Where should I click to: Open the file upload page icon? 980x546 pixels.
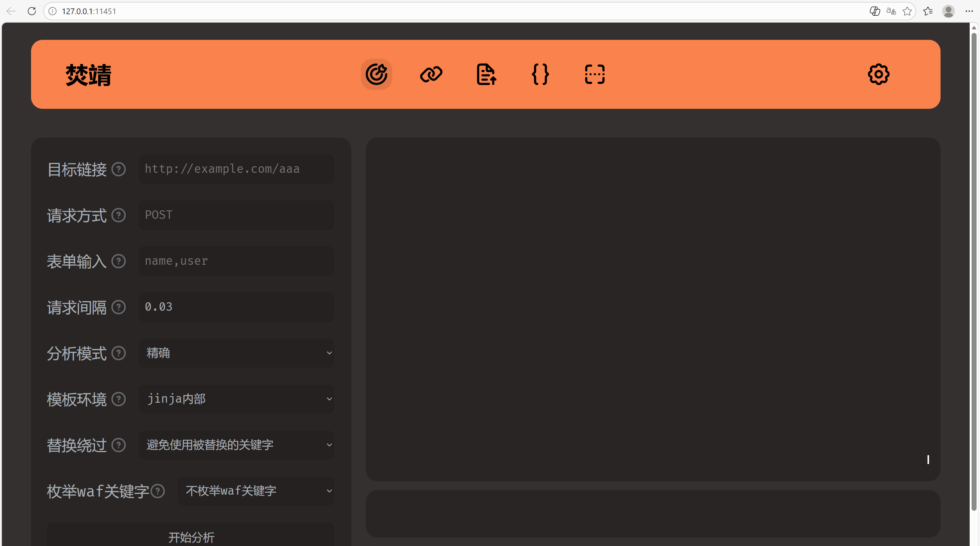tap(486, 74)
